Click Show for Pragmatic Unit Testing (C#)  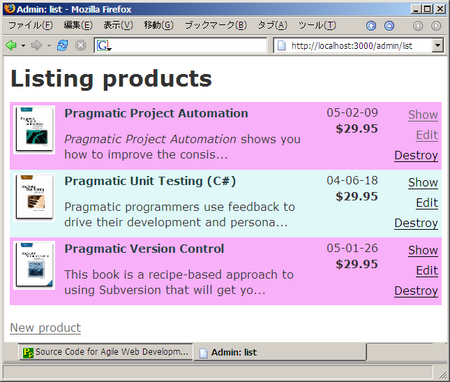pos(423,182)
